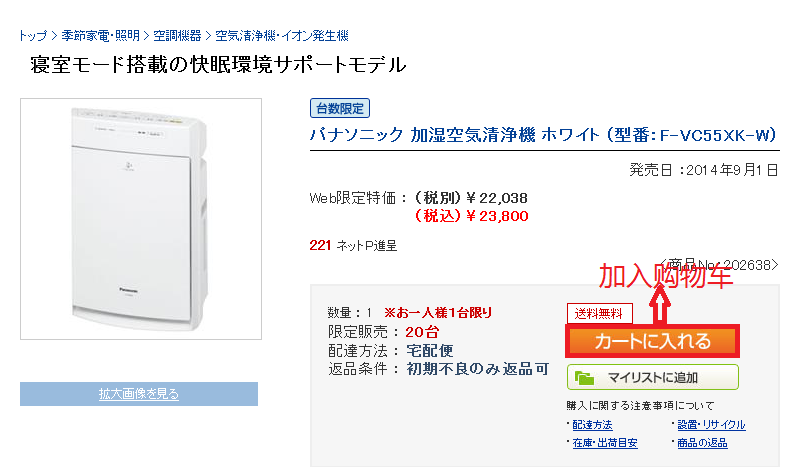Click the 寝室モード搭載 headline text

pyautogui.click(x=218, y=66)
